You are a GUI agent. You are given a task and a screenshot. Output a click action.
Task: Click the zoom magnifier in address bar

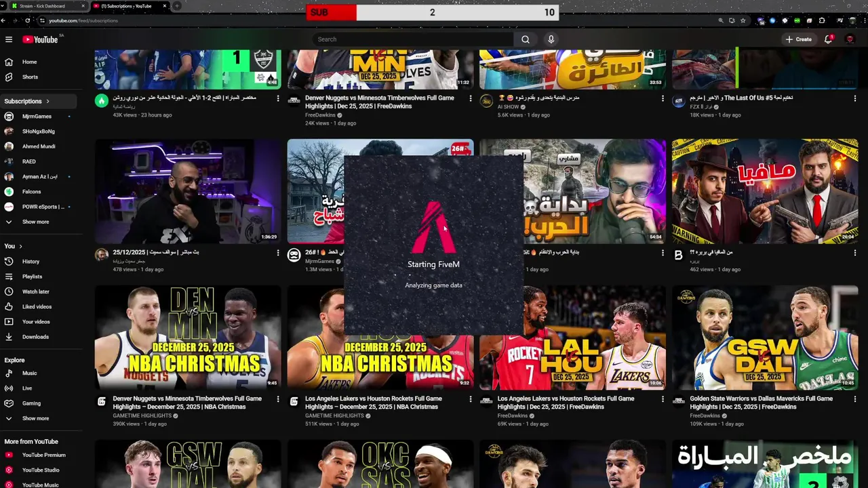(x=721, y=20)
